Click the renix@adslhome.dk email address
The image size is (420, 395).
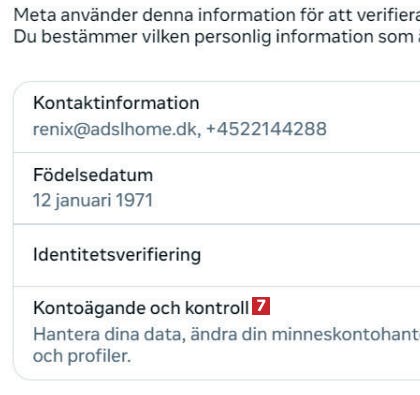tap(115, 129)
